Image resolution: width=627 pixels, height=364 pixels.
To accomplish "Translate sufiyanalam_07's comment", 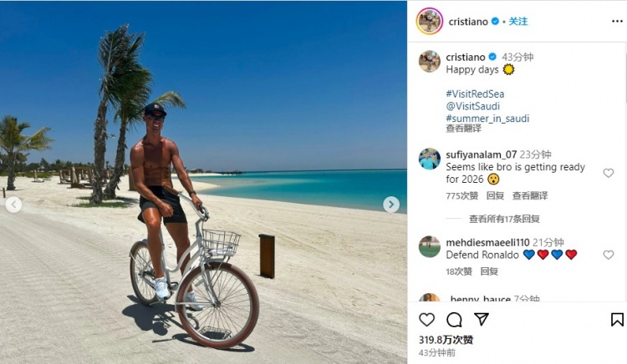I will (530, 195).
